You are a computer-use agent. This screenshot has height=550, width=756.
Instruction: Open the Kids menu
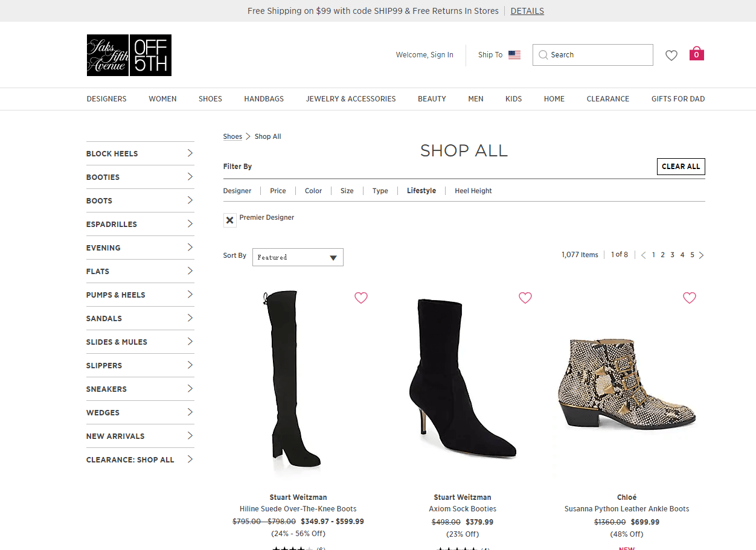click(513, 99)
